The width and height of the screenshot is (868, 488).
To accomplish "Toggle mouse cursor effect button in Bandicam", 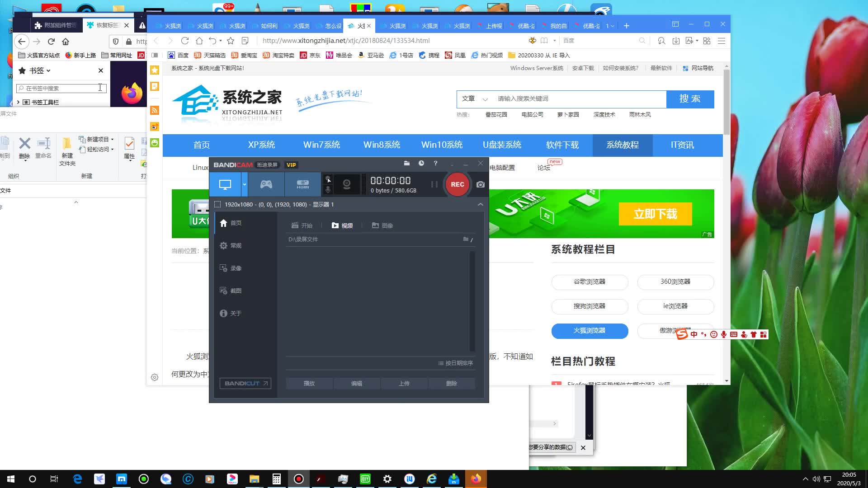I will 328,179.
